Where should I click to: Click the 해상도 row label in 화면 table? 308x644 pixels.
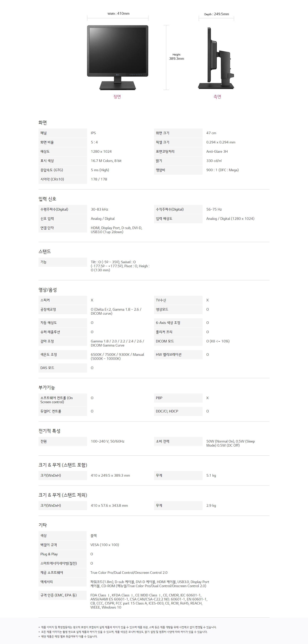pos(45,152)
